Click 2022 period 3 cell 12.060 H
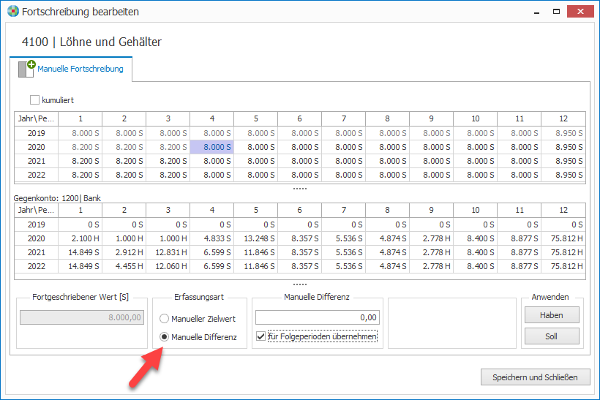This screenshot has width=600, height=400. click(168, 266)
